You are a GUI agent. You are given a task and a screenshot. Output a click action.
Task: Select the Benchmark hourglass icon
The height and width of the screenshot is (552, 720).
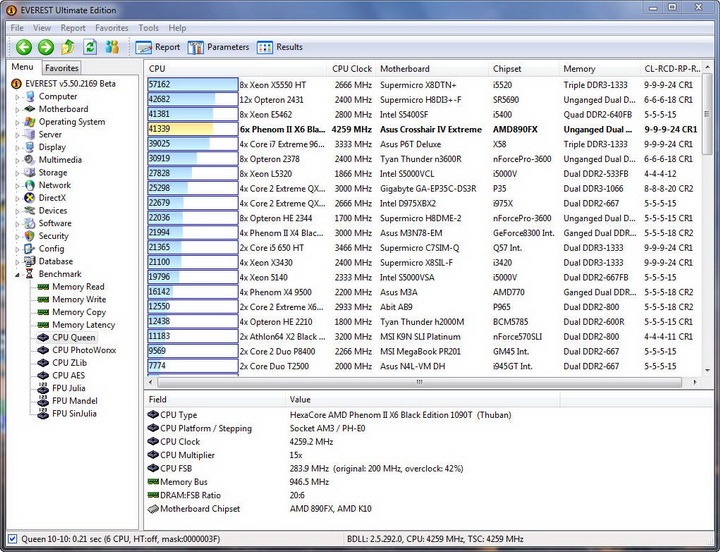tap(30, 274)
